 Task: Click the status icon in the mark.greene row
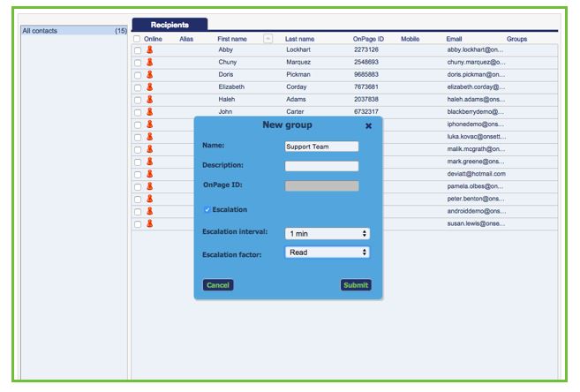[150, 162]
